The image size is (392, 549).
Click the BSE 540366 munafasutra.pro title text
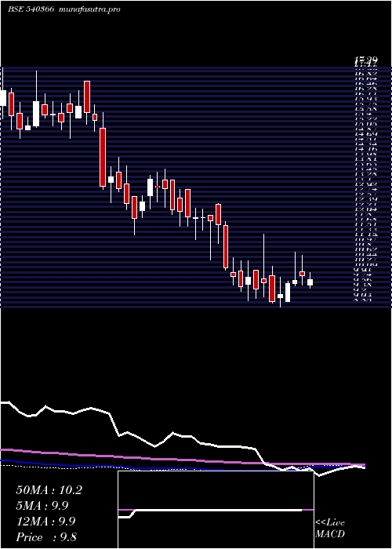point(64,9)
